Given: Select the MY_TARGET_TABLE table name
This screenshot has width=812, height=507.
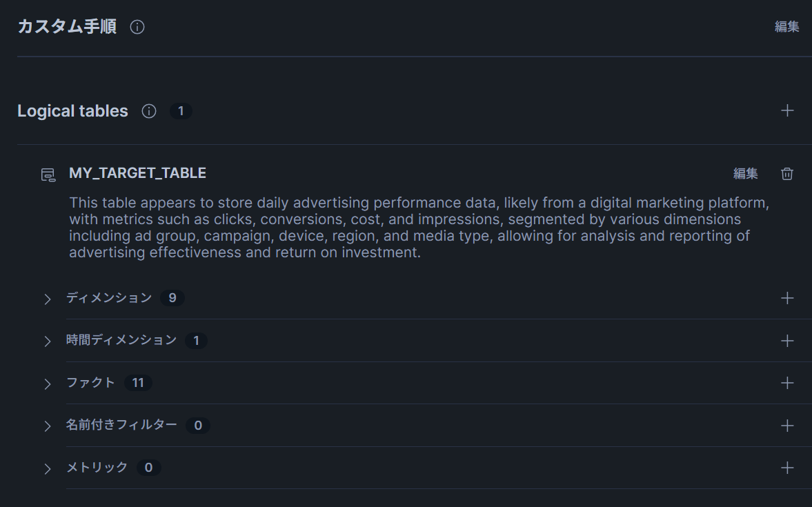Looking at the screenshot, I should click(137, 173).
